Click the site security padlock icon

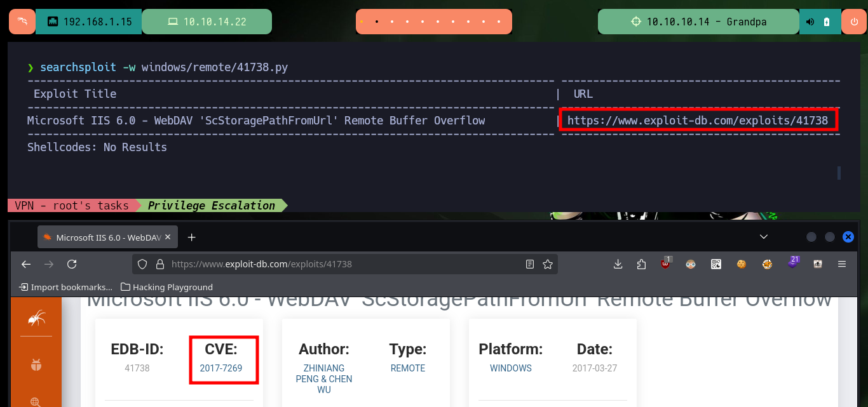159,264
